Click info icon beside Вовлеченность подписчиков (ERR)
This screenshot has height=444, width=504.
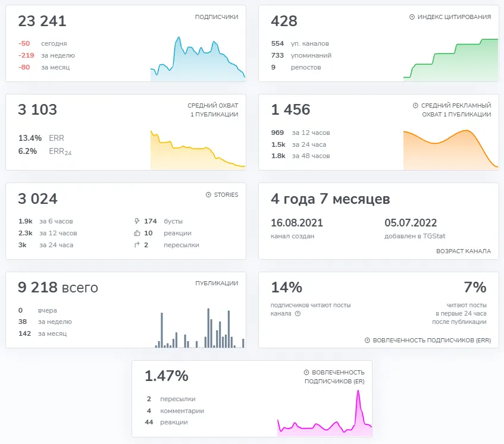pyautogui.click(x=367, y=341)
